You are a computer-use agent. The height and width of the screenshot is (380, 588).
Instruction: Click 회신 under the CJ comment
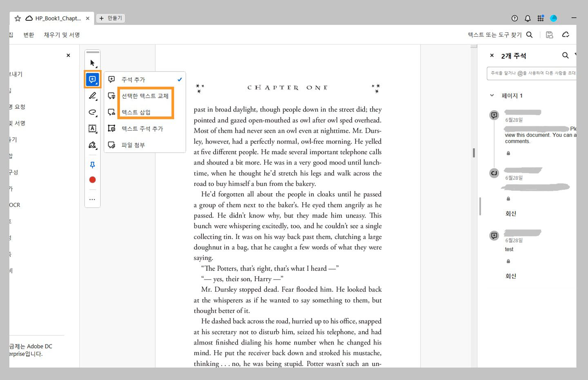click(511, 213)
